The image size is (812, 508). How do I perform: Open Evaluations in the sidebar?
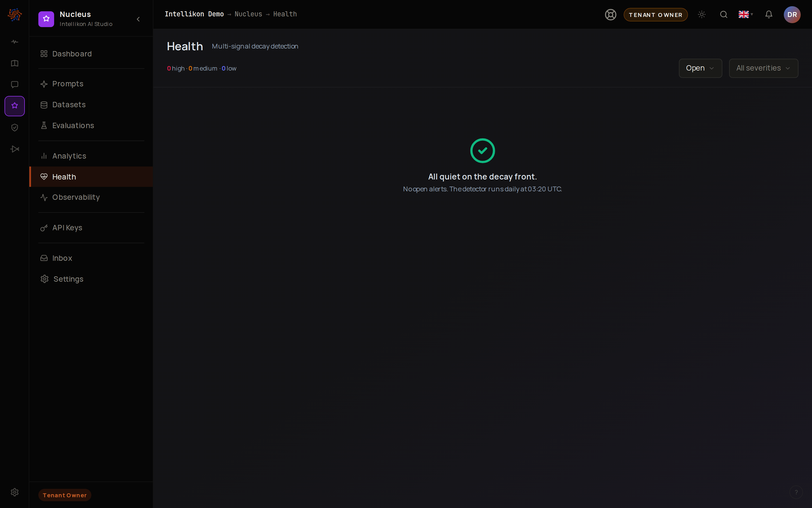91,125
